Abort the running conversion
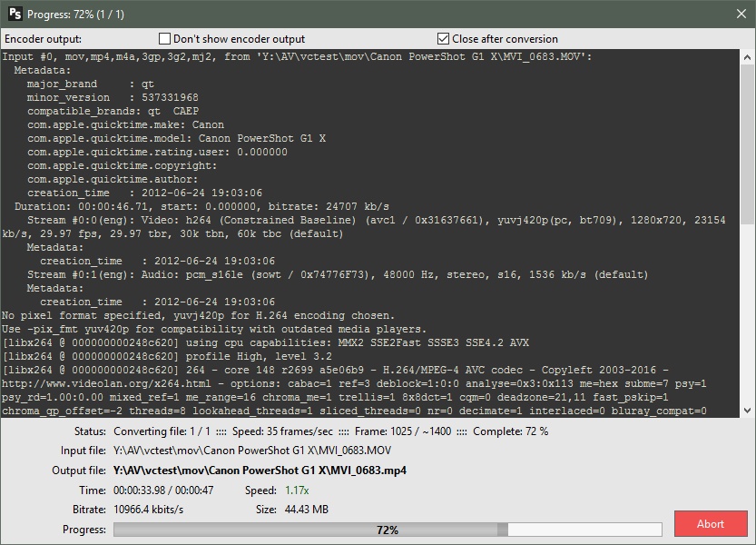Screen dimensions: 756x545 [x=711, y=524]
